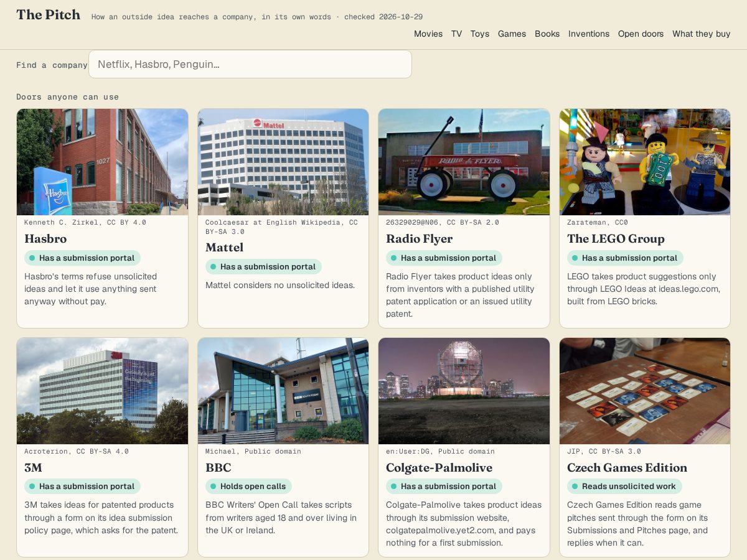Click the 26329029@N06 photo credit
The width and height of the screenshot is (747, 560).
443,222
